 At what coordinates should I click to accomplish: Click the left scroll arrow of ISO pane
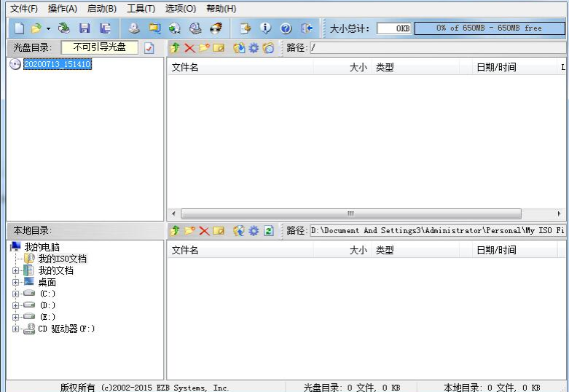click(x=173, y=213)
